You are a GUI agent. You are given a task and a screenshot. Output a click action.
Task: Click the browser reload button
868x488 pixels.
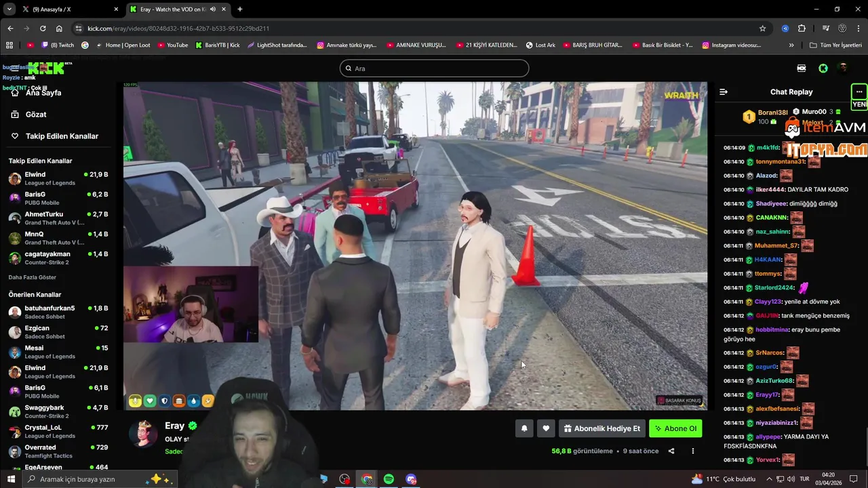pyautogui.click(x=43, y=28)
